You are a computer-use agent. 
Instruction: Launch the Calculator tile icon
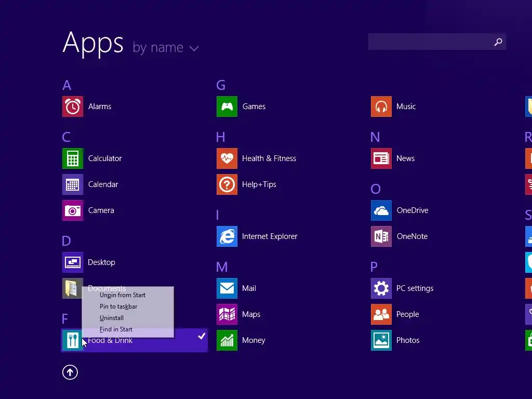click(73, 158)
